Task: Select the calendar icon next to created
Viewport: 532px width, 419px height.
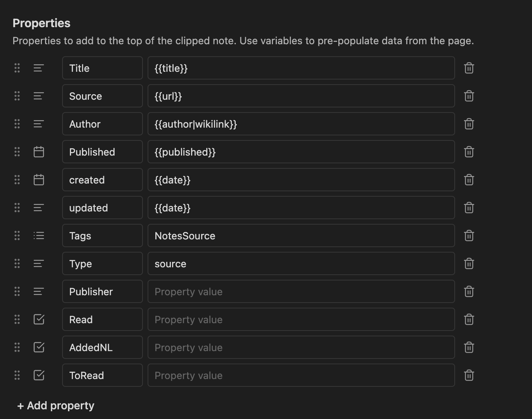Action: [38, 180]
